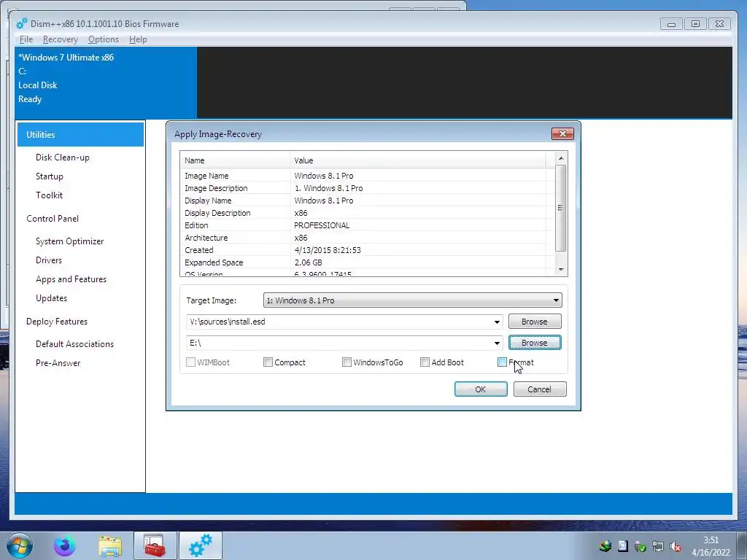The width and height of the screenshot is (747, 560).
Task: Open the Updates page
Action: click(52, 298)
